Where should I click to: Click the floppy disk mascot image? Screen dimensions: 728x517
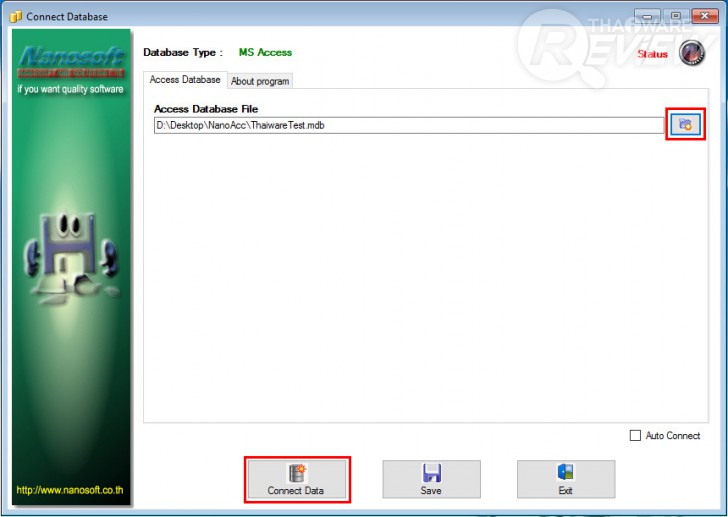point(72,258)
